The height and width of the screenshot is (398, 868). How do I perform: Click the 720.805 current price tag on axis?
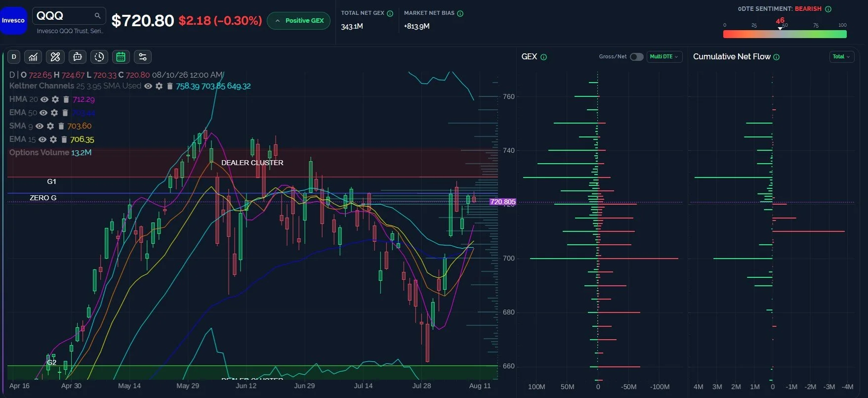tap(502, 202)
